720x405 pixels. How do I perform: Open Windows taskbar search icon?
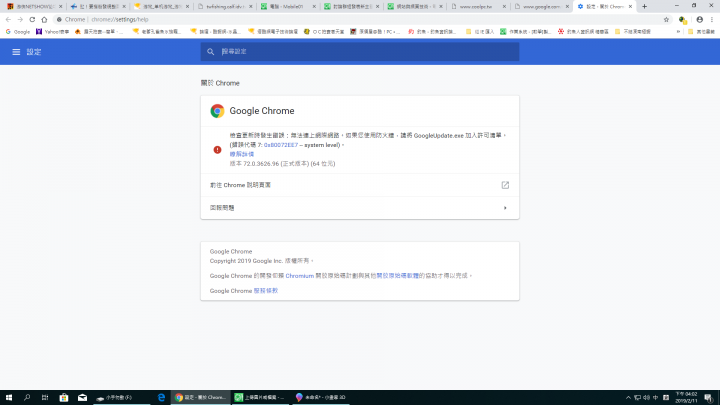tap(27, 397)
